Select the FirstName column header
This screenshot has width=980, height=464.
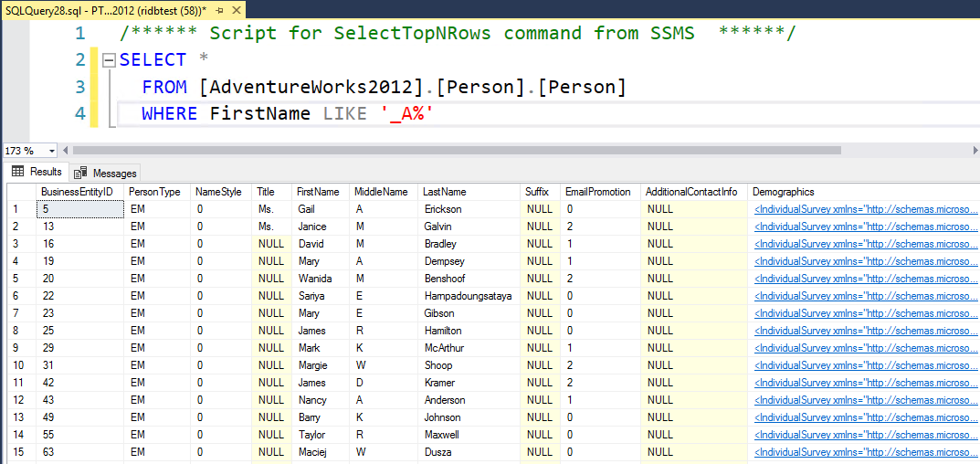point(321,192)
